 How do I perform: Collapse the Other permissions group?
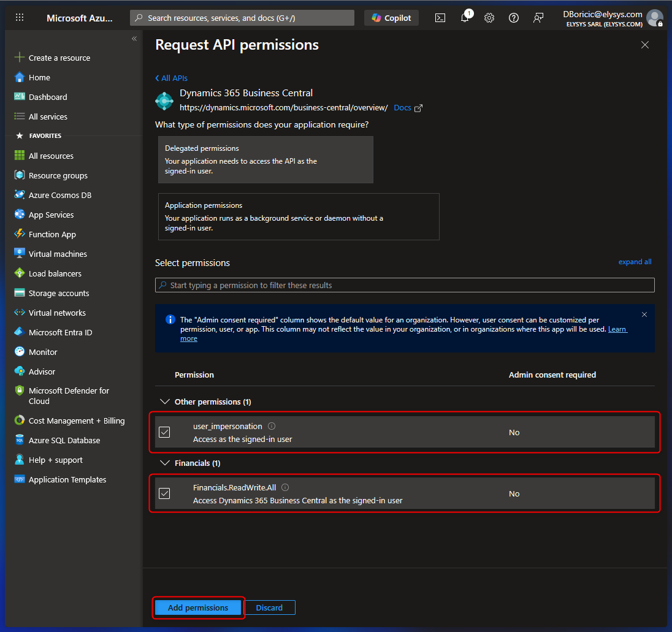pos(164,402)
